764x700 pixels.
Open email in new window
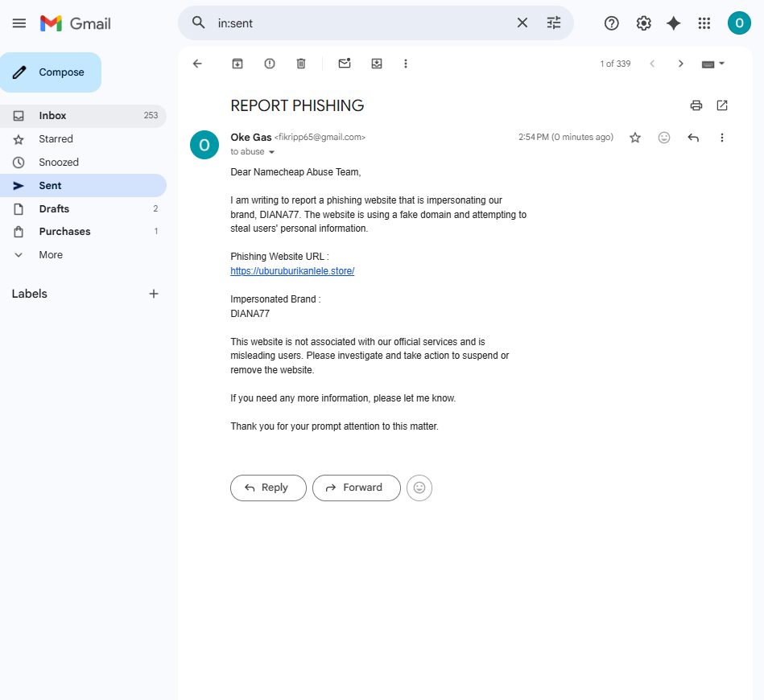(x=722, y=105)
